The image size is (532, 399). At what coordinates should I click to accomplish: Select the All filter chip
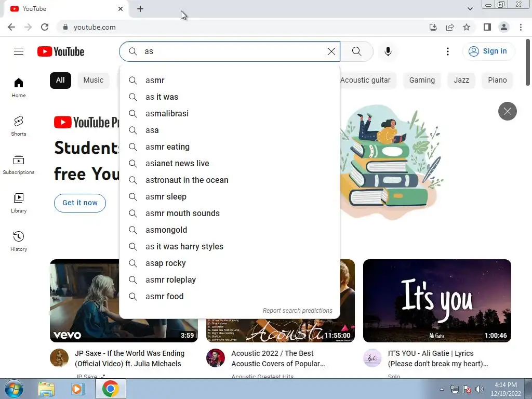coord(60,81)
